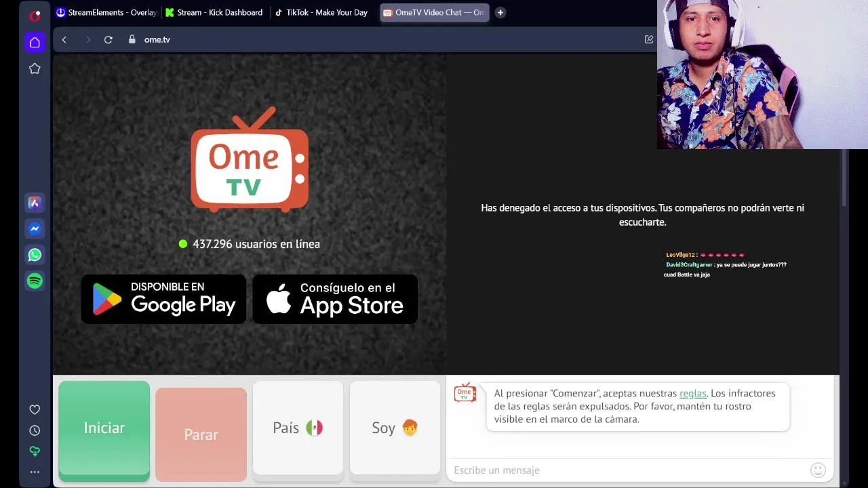Open the heart pinboards icon in sidebar
The image size is (868, 488).
[35, 409]
